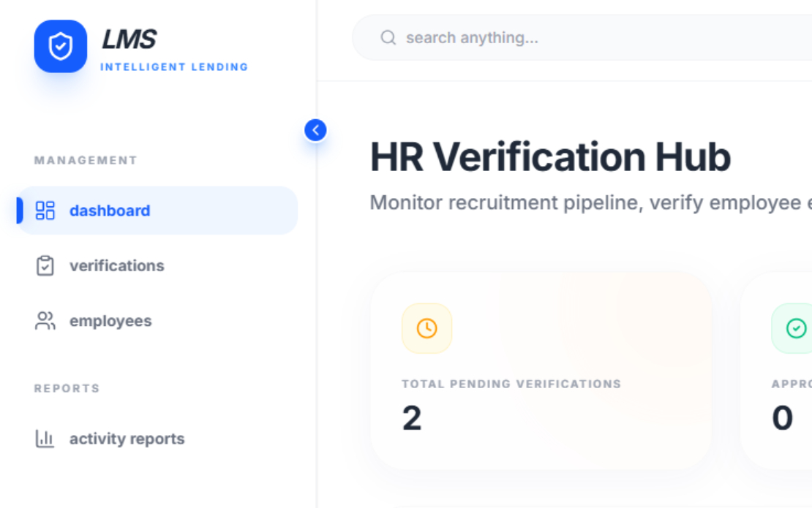Image resolution: width=812 pixels, height=508 pixels.
Task: Click the approved count 0
Action: pos(783,418)
